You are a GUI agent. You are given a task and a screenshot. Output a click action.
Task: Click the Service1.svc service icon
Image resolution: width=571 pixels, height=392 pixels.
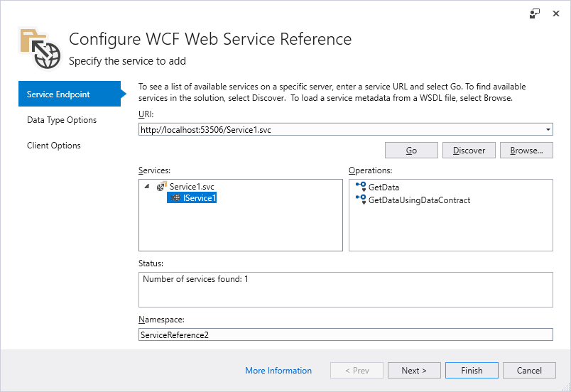coord(162,186)
